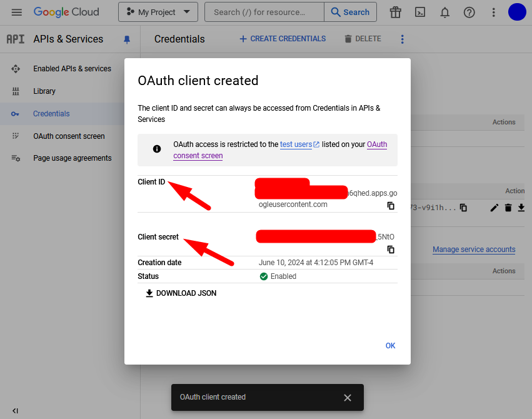
Task: Dismiss the OAuth client created toast
Action: click(x=348, y=398)
